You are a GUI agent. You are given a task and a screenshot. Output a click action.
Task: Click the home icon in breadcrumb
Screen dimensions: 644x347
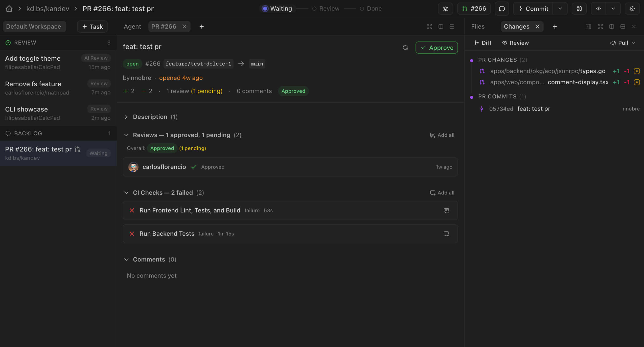coord(9,9)
